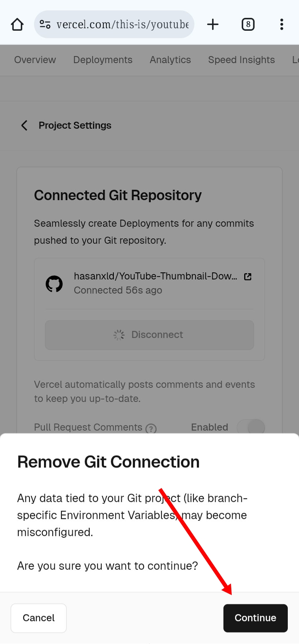Viewport: 299px width, 644px height.
Task: Switch to the Overview tab
Action: click(x=35, y=60)
